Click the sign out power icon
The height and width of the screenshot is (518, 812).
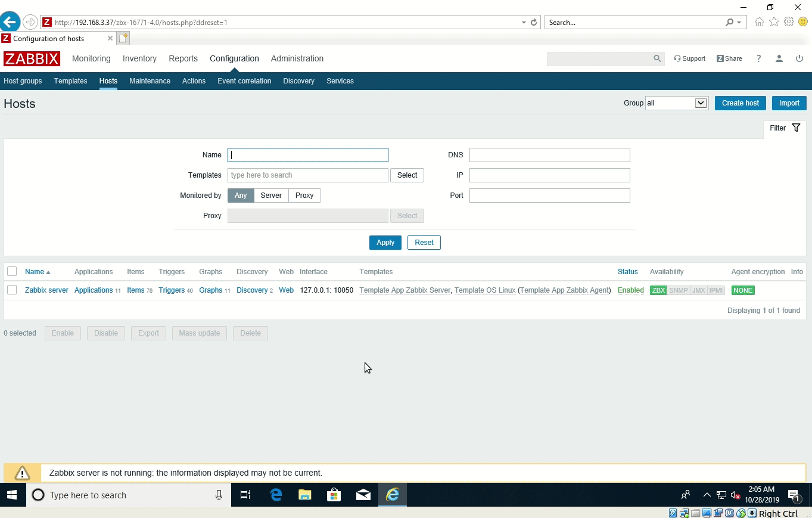point(799,58)
